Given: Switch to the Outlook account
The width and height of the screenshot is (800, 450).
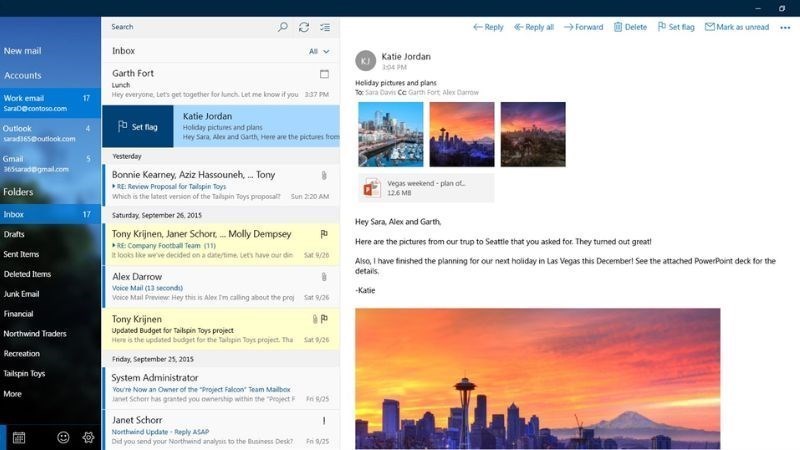Looking at the screenshot, I should point(51,133).
